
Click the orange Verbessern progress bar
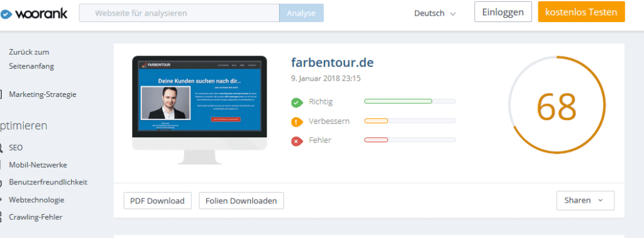pos(410,121)
